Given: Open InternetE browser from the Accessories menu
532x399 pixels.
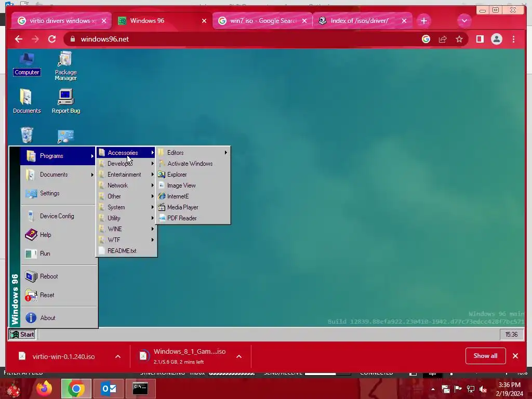Looking at the screenshot, I should pos(193,196).
